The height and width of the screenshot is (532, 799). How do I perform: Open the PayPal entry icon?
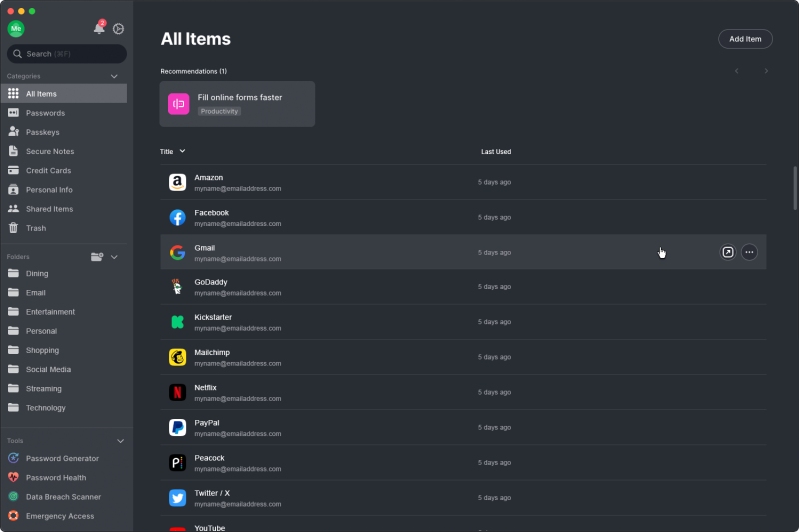pos(178,427)
